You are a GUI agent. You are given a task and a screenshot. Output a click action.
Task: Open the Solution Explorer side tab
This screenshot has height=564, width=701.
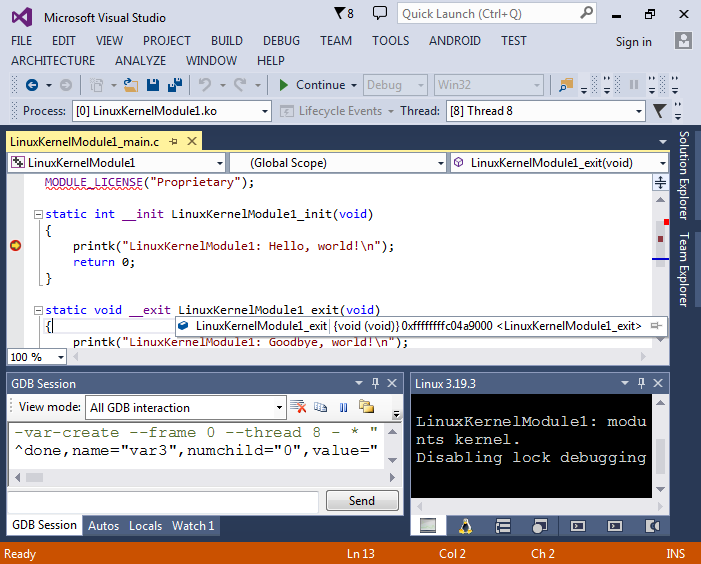(x=684, y=175)
